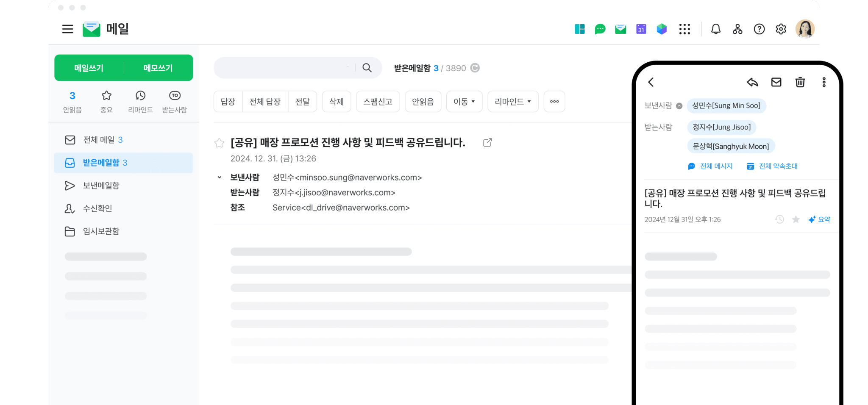This screenshot has height=405, width=868.
Task: Click the 전체 메시지 link
Action: tap(715, 166)
